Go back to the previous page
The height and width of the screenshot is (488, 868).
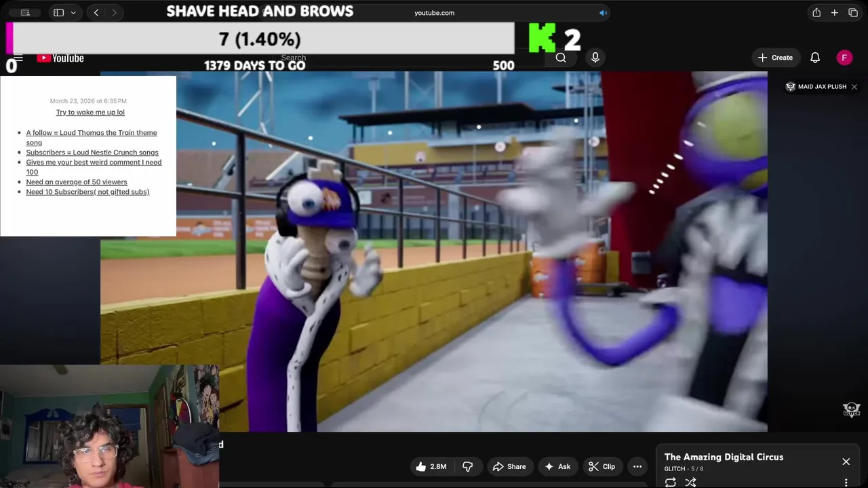(x=96, y=12)
